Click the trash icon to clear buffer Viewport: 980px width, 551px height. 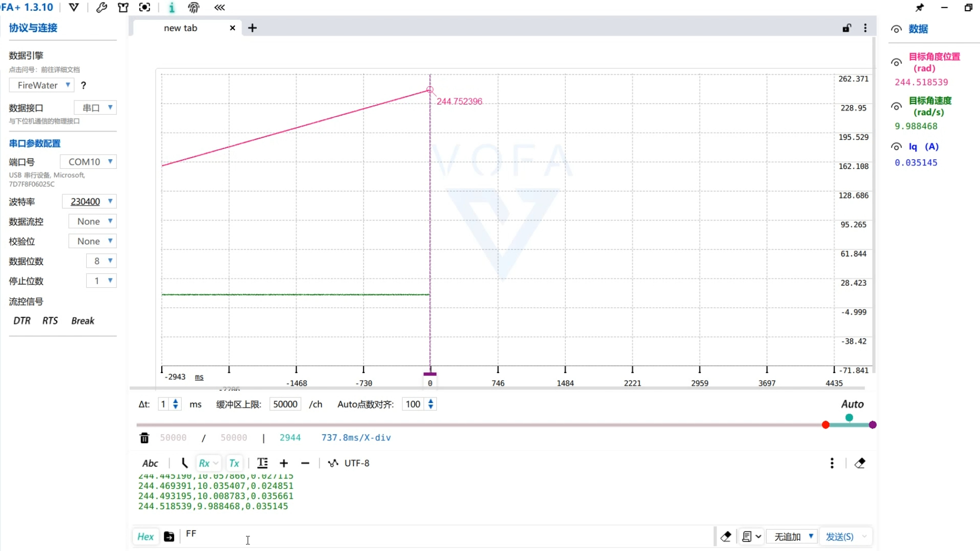[144, 438]
